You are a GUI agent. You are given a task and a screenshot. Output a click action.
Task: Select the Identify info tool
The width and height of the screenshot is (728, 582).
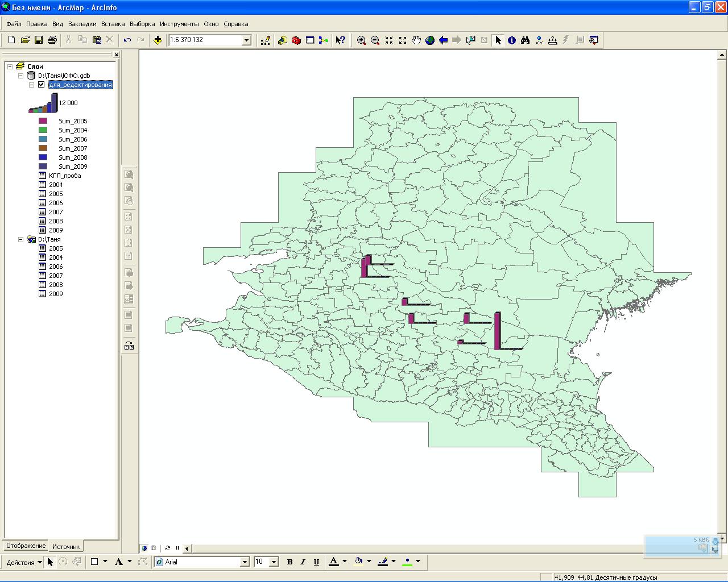click(x=512, y=40)
